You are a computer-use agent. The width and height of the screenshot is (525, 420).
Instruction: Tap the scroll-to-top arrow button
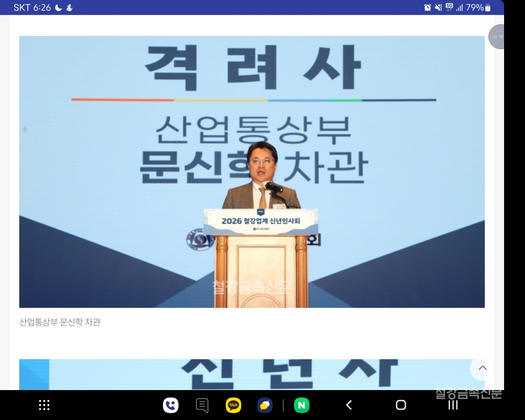(482, 368)
